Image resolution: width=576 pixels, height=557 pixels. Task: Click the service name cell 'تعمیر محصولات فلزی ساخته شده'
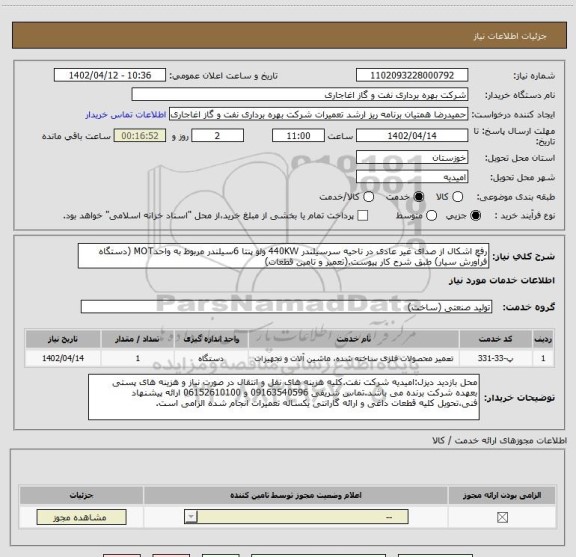pyautogui.click(x=354, y=358)
